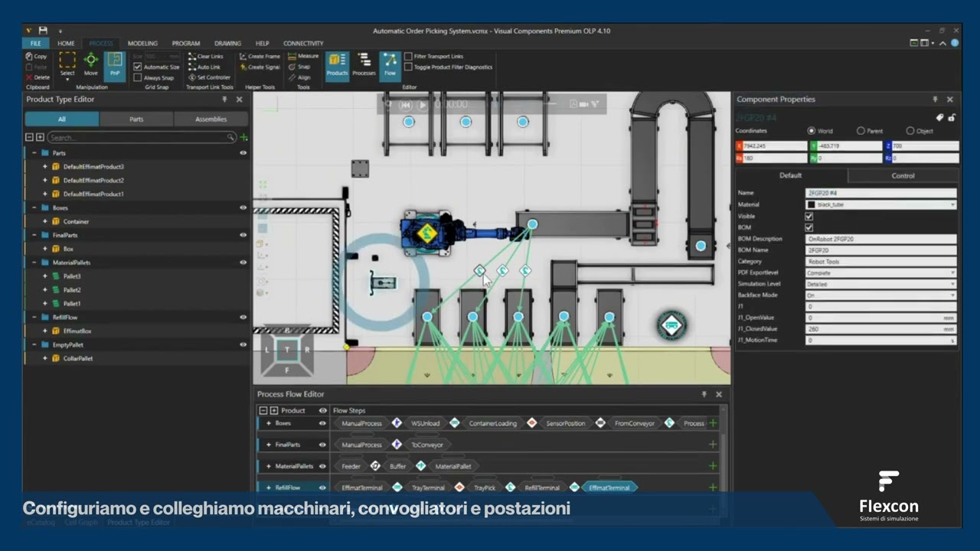Viewport: 980px width, 551px height.
Task: Click the lock icon in Component Properties
Action: [952, 118]
